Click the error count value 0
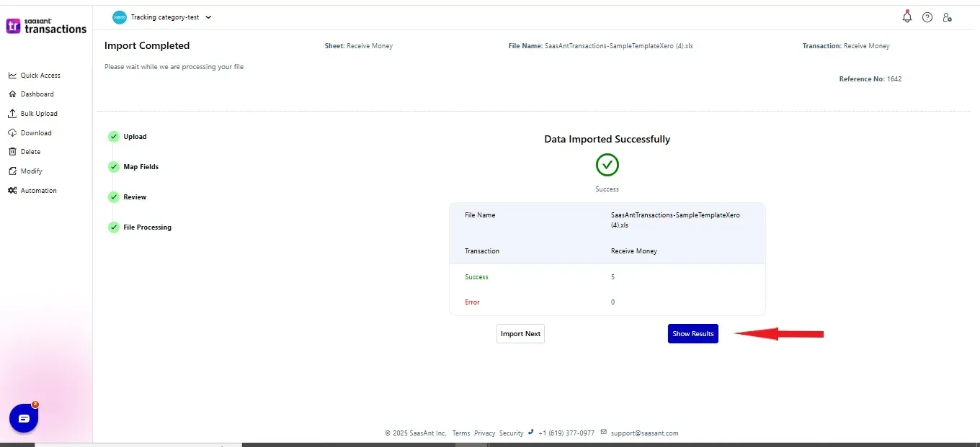This screenshot has height=447, width=980. 612,302
